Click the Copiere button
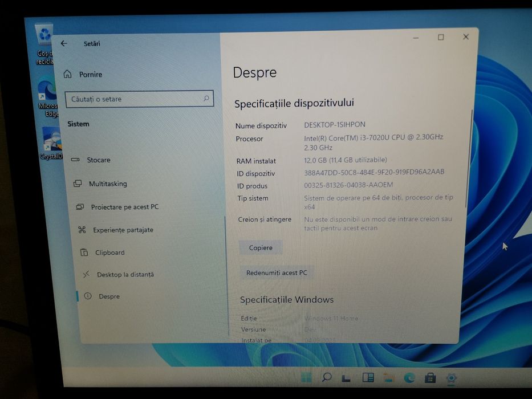The height and width of the screenshot is (399, 532). tap(261, 248)
